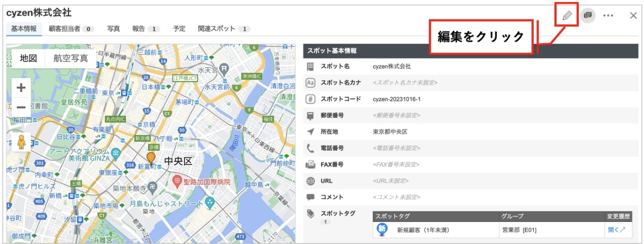Switch map to 地図 view
Screen dimensions: 644x244
[28, 59]
